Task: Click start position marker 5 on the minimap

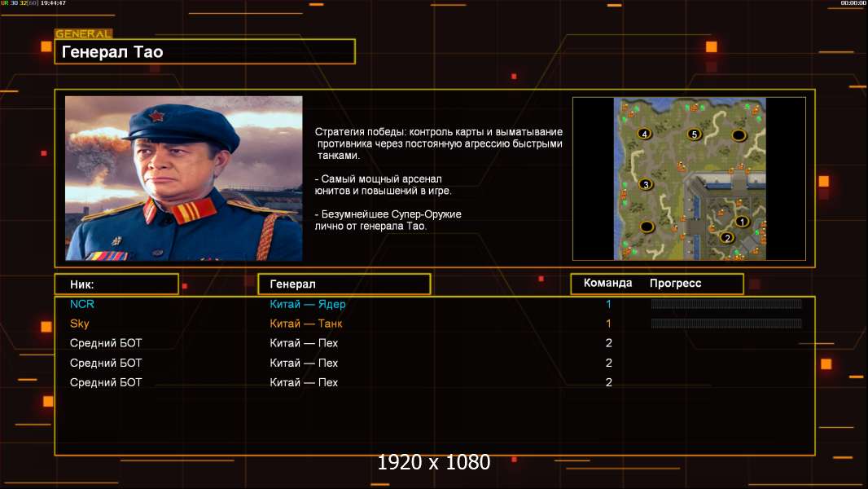Action: point(694,134)
